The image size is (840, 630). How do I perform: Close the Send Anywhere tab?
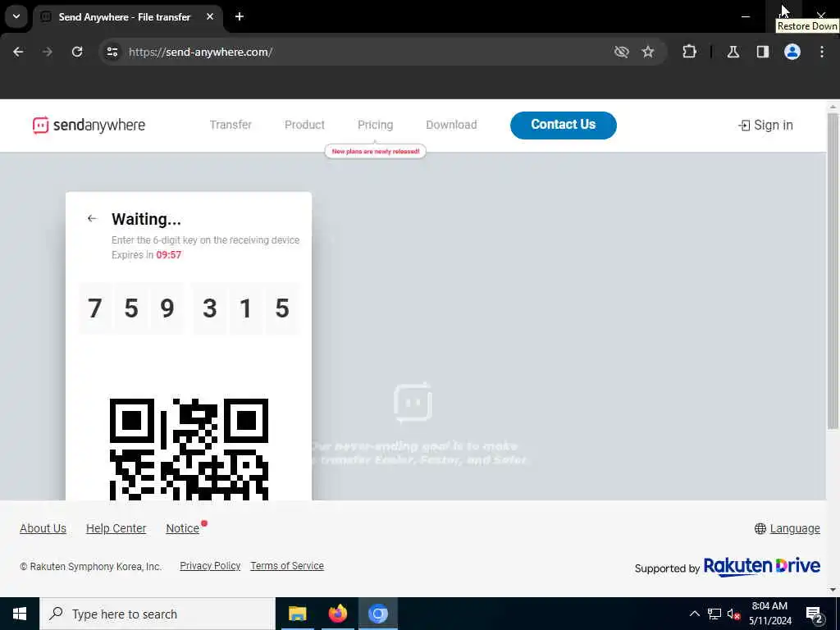(210, 16)
